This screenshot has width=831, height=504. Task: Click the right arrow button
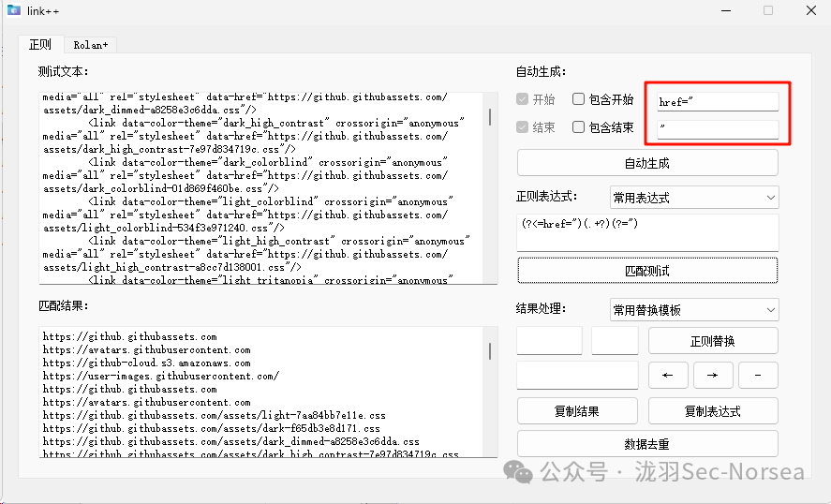713,376
